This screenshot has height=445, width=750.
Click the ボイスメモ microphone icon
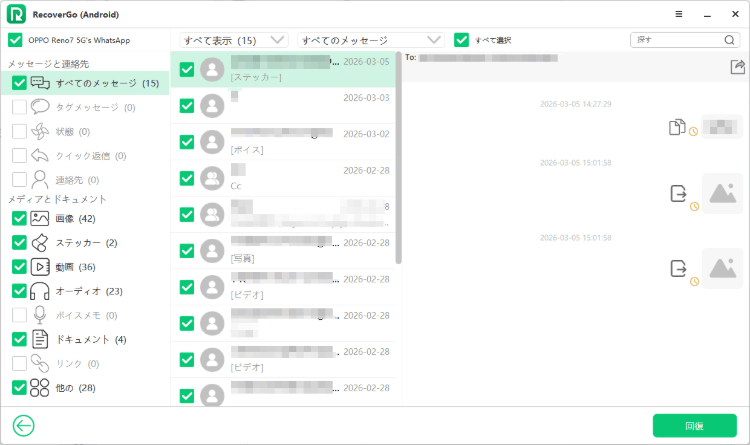click(x=40, y=315)
